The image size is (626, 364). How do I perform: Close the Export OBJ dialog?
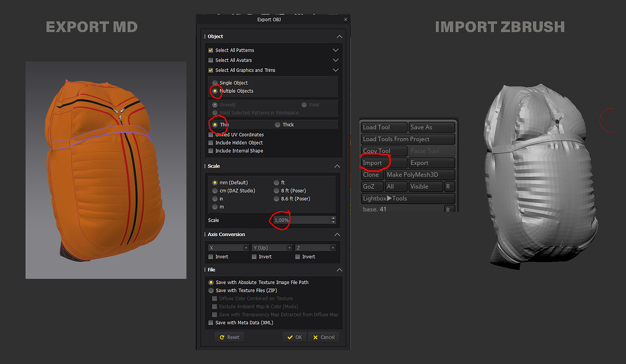345,20
